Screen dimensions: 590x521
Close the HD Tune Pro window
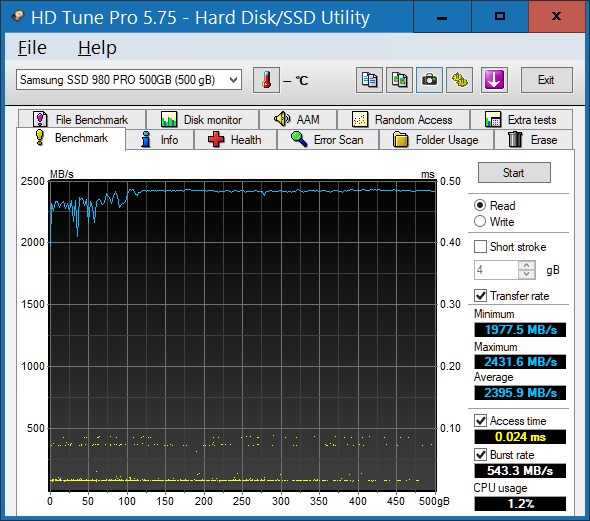point(557,17)
